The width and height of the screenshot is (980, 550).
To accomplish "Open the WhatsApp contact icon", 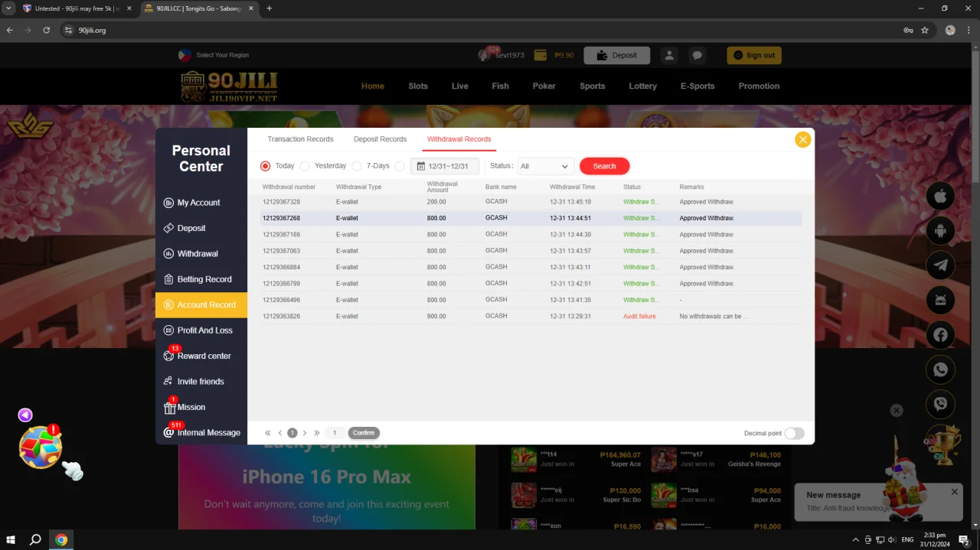I will coord(940,369).
